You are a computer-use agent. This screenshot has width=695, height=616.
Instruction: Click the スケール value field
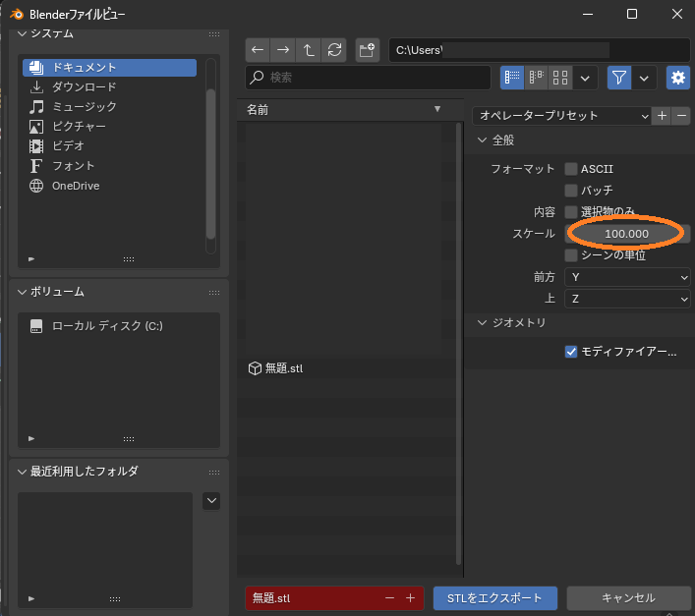(627, 234)
